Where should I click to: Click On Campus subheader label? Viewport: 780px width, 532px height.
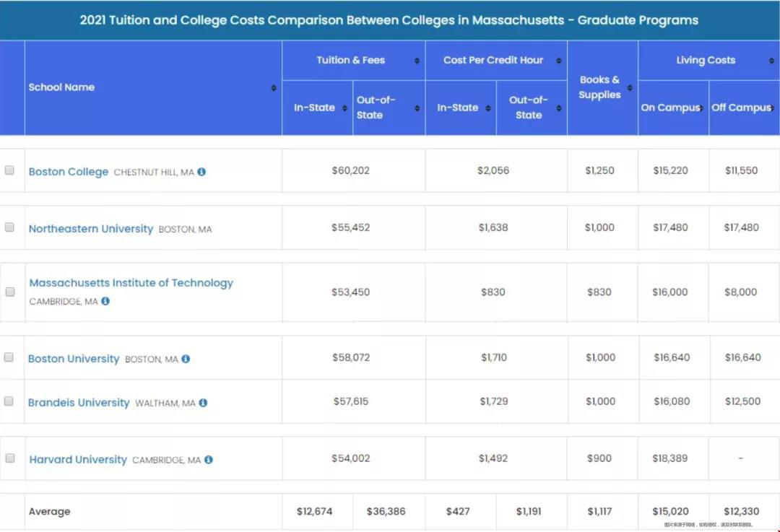tap(670, 108)
